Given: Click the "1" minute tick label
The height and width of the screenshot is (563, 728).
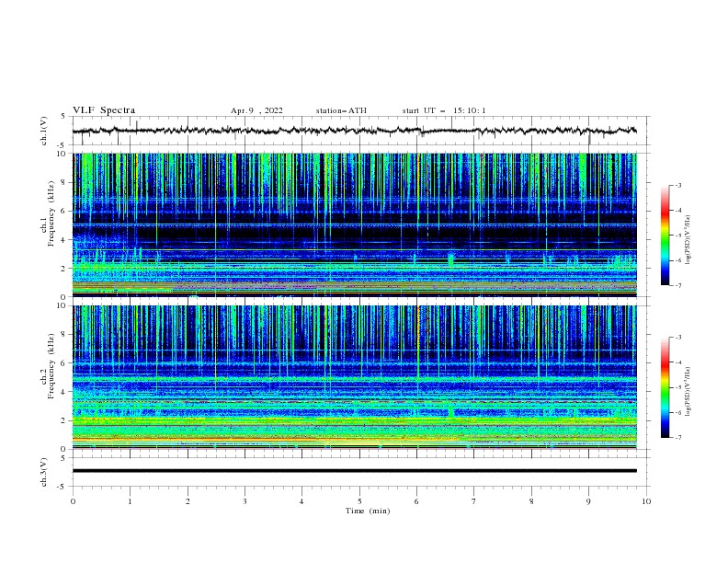Looking at the screenshot, I should pos(130,501).
